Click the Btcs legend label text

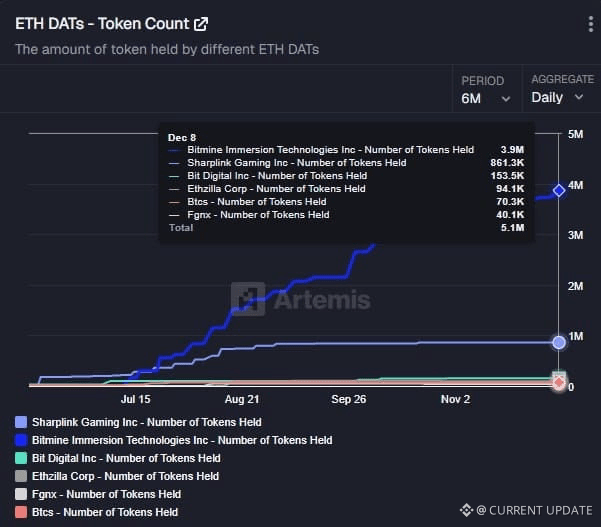click(105, 512)
